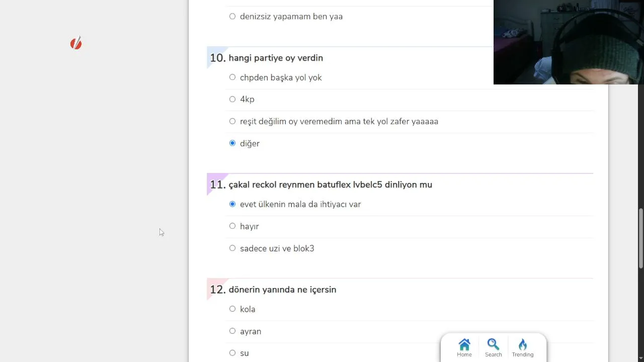The width and height of the screenshot is (644, 362).
Task: Choose the 'ayran' radio option
Action: pyautogui.click(x=232, y=331)
